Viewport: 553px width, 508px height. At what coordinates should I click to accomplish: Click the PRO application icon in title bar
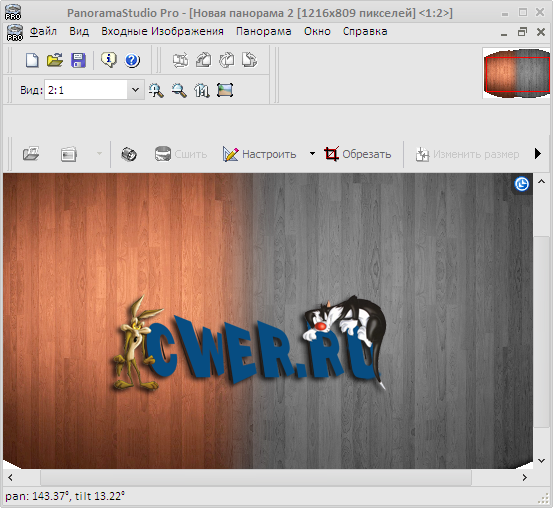point(13,12)
